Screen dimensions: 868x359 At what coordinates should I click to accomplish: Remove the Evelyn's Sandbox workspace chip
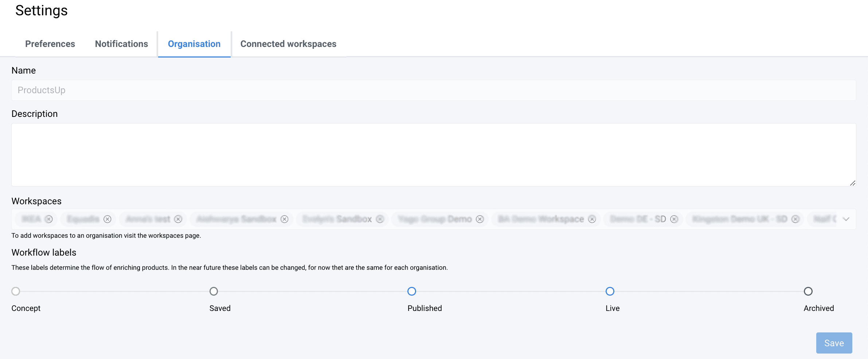pos(380,219)
